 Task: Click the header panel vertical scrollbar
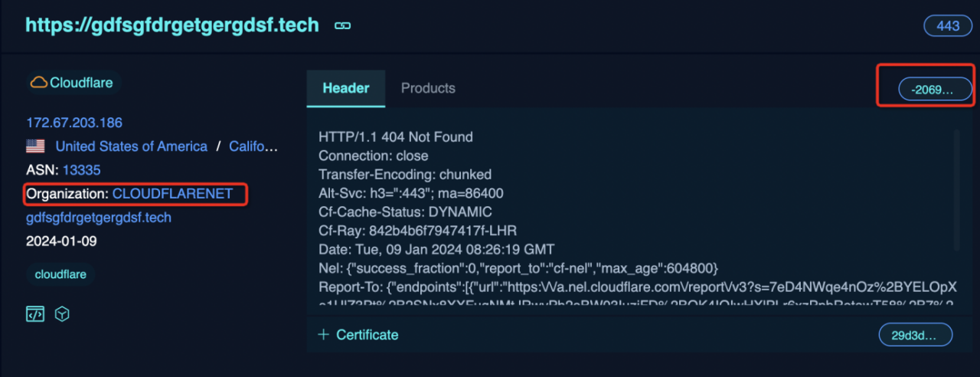[x=956, y=189]
